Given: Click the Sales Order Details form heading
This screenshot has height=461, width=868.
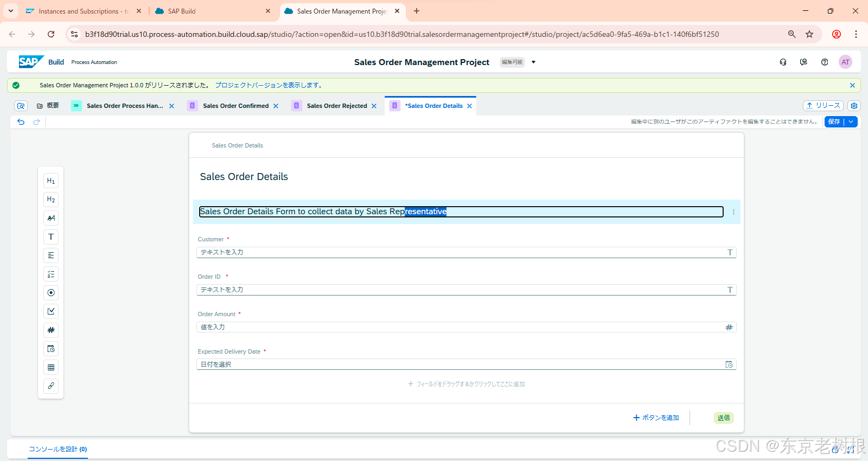Looking at the screenshot, I should 244,177.
